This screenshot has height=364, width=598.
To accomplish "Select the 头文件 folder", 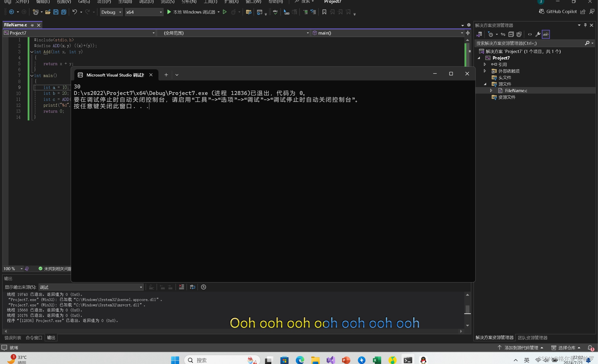I will point(505,78).
